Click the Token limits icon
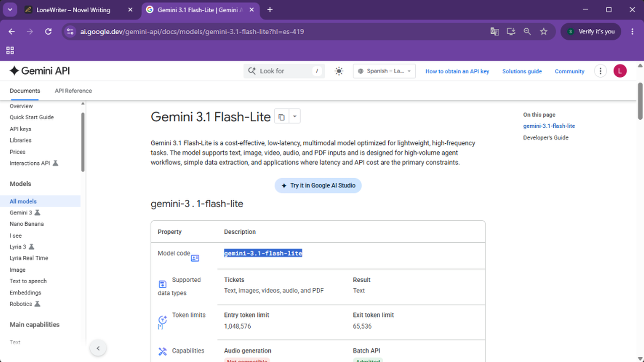Screen dimensions: 644x362 (162, 322)
